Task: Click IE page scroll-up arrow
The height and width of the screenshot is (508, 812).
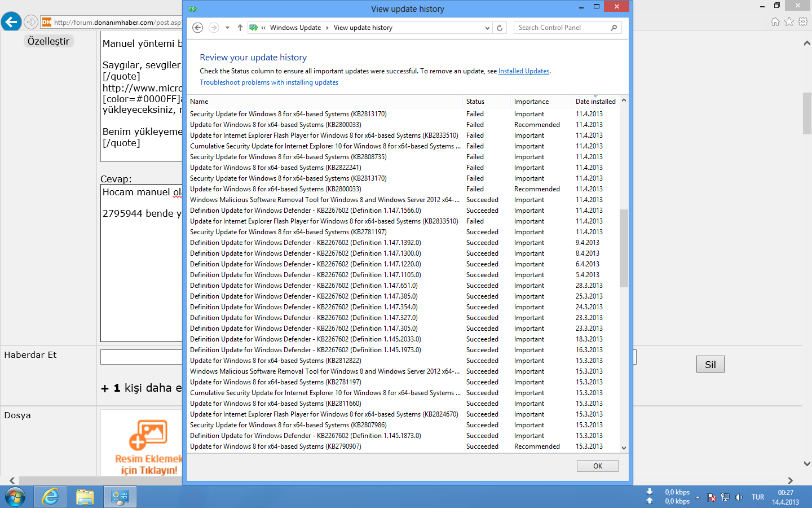Action: (807, 43)
